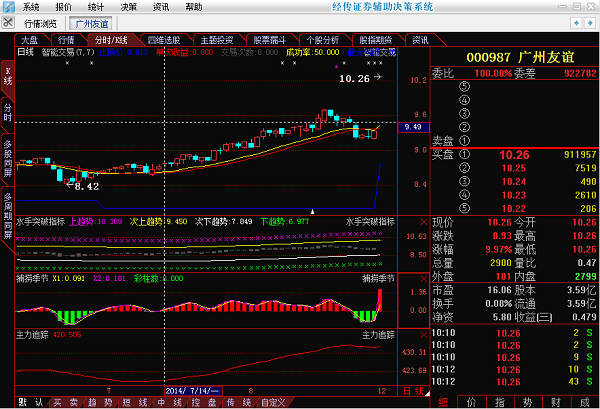The width and height of the screenshot is (600, 409).
Task: Select the 四维选股 tab
Action: click(x=166, y=40)
